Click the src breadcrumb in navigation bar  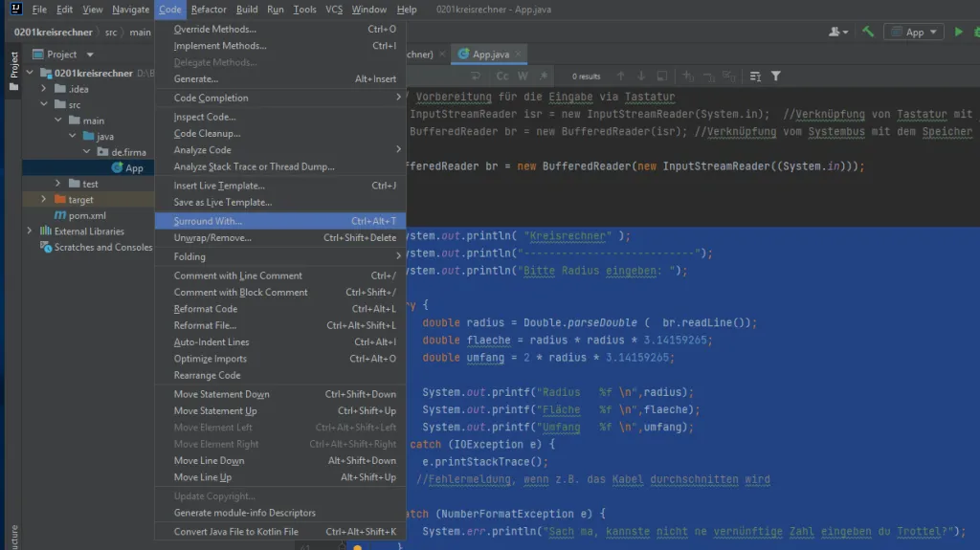tap(111, 32)
